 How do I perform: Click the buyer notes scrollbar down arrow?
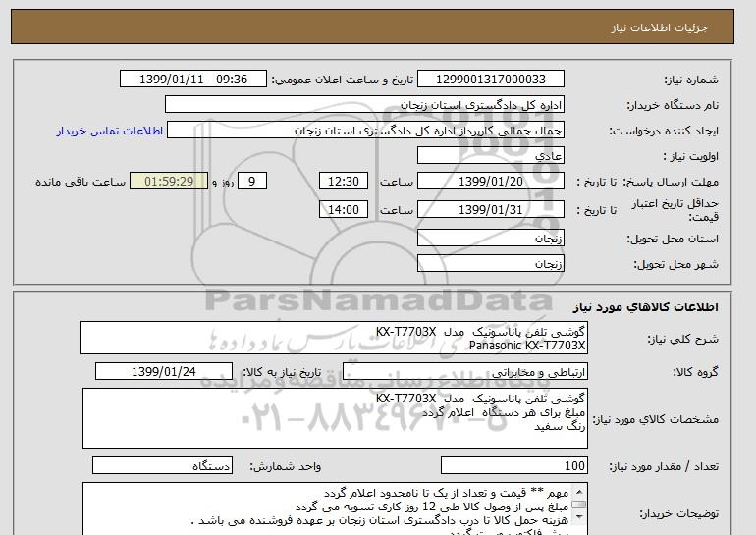tap(580, 517)
